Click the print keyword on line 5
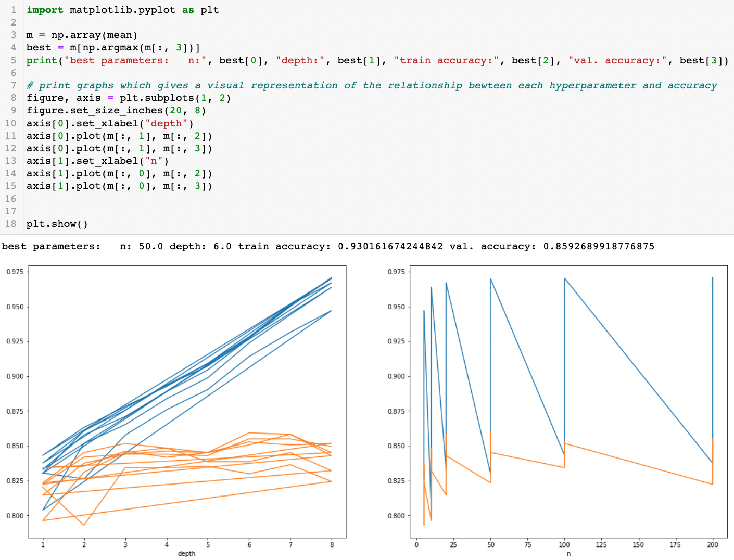The width and height of the screenshot is (734, 560). (42, 60)
